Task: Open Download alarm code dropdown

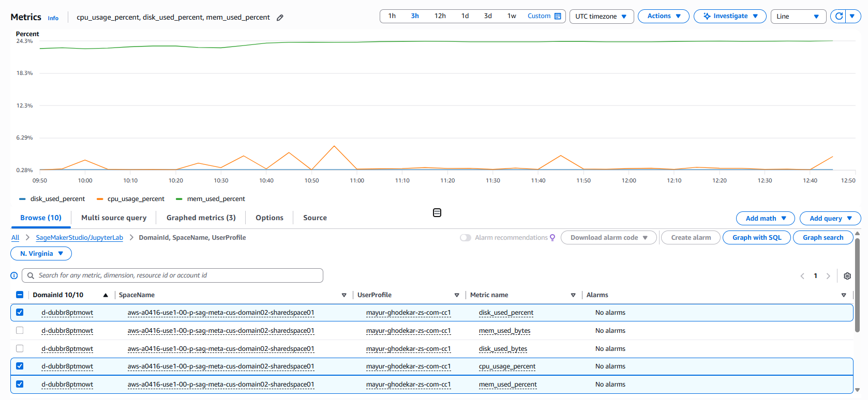Action: click(x=609, y=238)
